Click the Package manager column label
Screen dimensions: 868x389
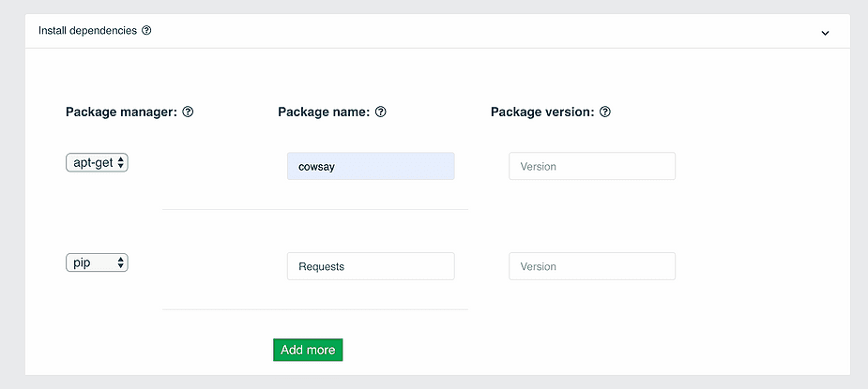[121, 112]
